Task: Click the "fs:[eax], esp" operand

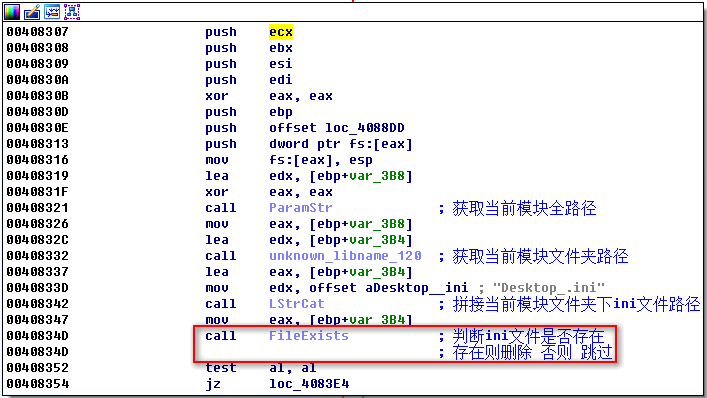Action: click(321, 160)
